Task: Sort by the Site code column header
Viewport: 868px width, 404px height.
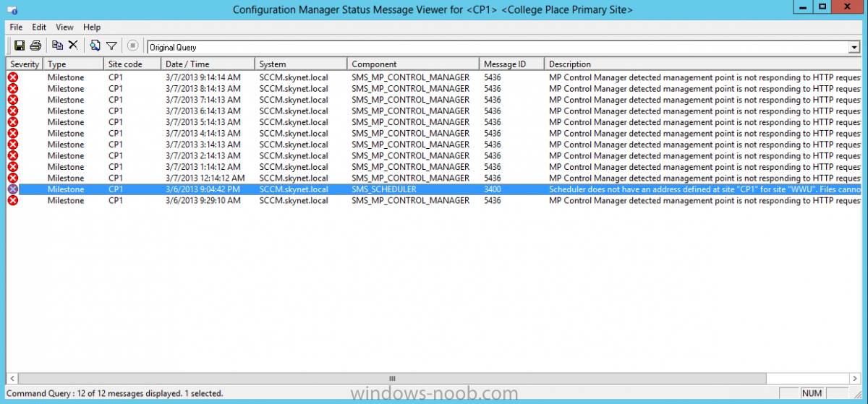Action: [132, 64]
